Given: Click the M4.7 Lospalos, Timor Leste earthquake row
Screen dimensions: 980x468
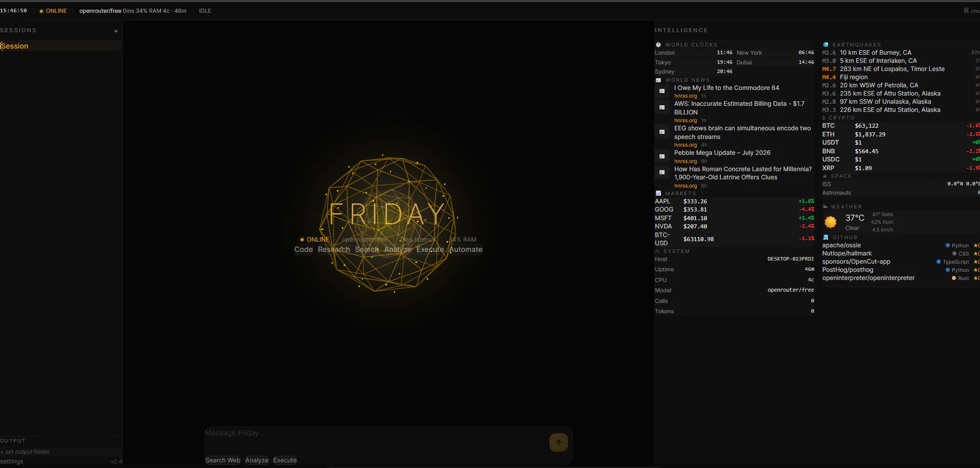Looking at the screenshot, I should click(901, 69).
